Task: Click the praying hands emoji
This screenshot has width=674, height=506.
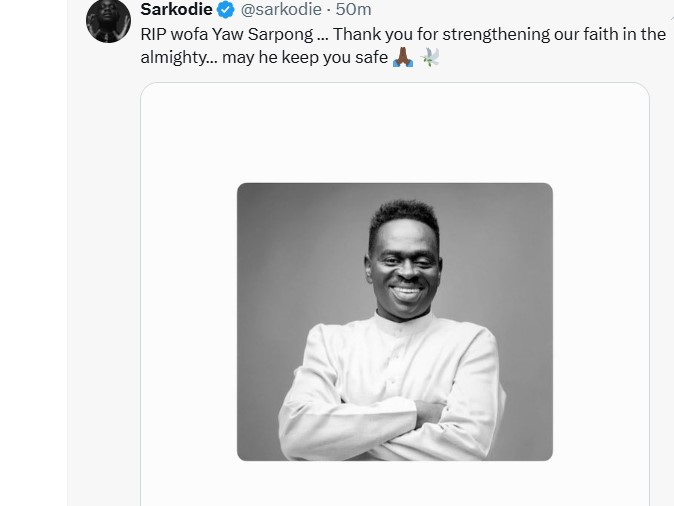Action: tap(402, 57)
